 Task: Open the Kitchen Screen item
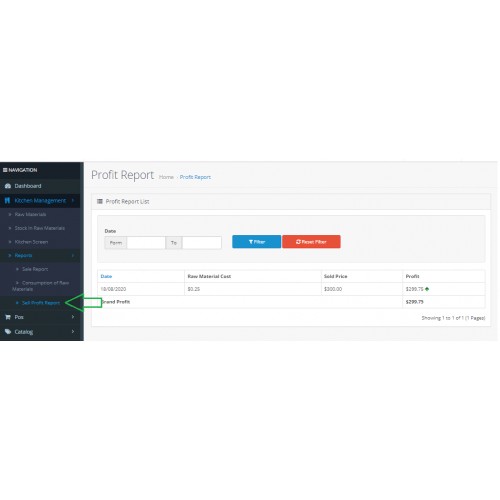pyautogui.click(x=31, y=242)
